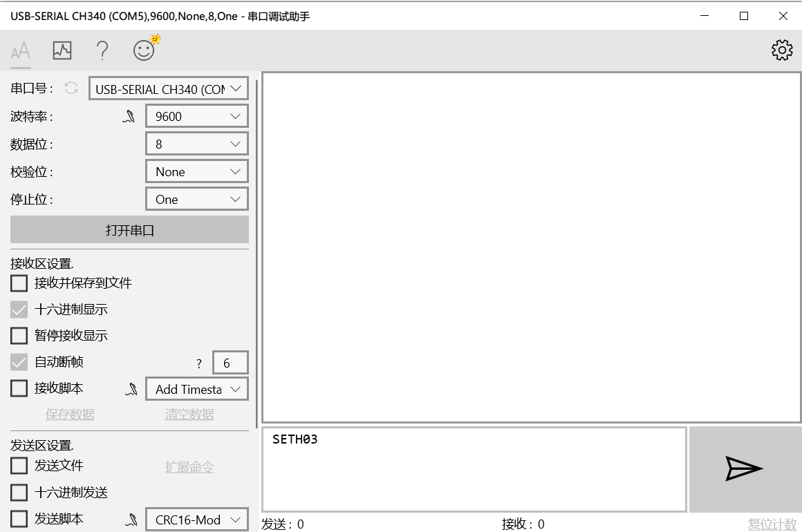Enable 接收脚本 checkbox
The height and width of the screenshot is (532, 802).
(x=19, y=388)
